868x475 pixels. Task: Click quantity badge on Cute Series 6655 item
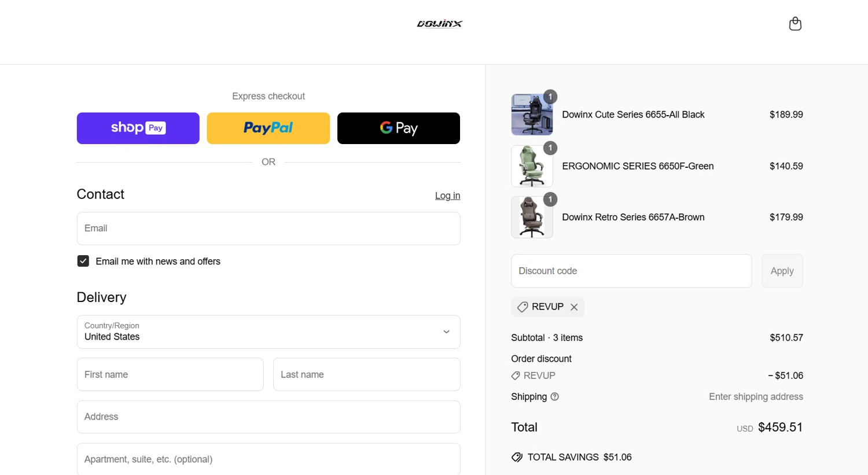pos(550,97)
